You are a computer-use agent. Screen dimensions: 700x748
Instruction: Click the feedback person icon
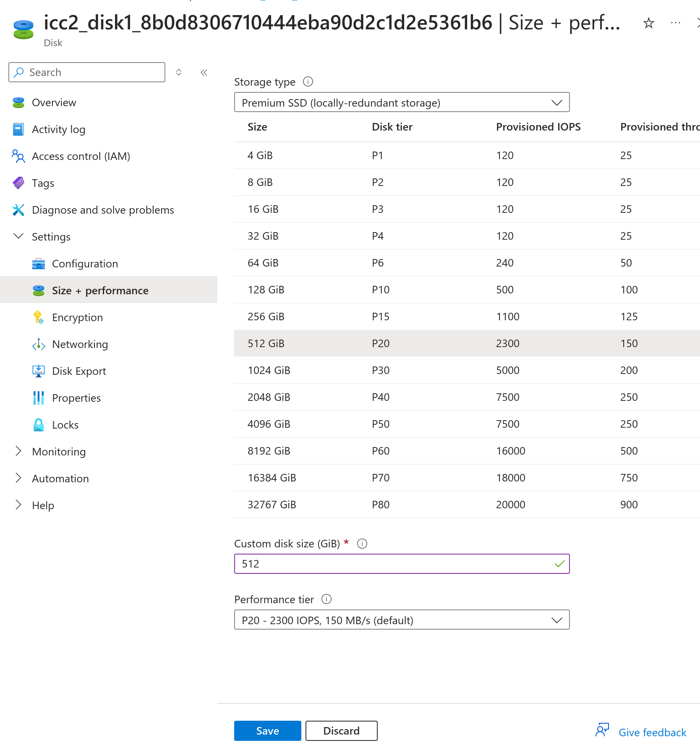[x=602, y=730]
